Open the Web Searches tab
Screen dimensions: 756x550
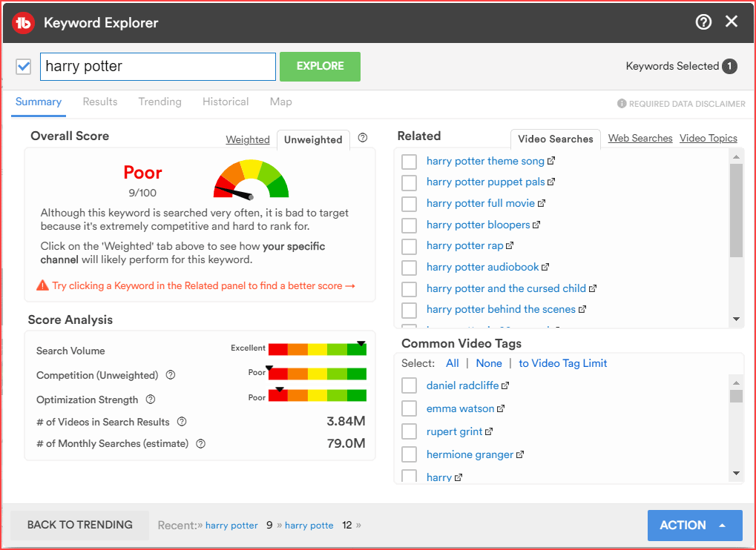coord(640,138)
